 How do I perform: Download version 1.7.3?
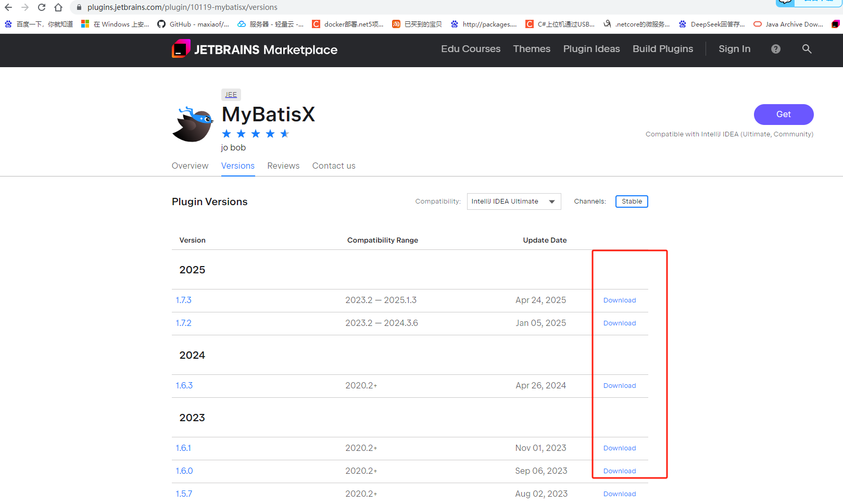click(x=620, y=300)
